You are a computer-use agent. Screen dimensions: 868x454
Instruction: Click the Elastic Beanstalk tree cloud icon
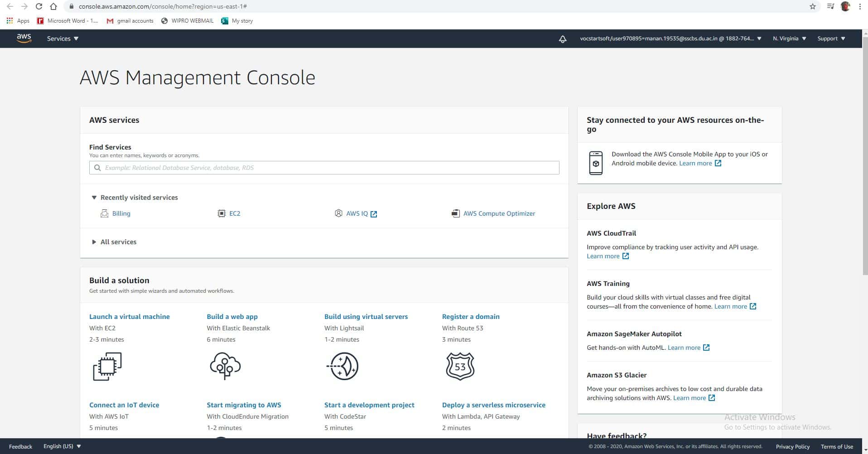point(225,366)
